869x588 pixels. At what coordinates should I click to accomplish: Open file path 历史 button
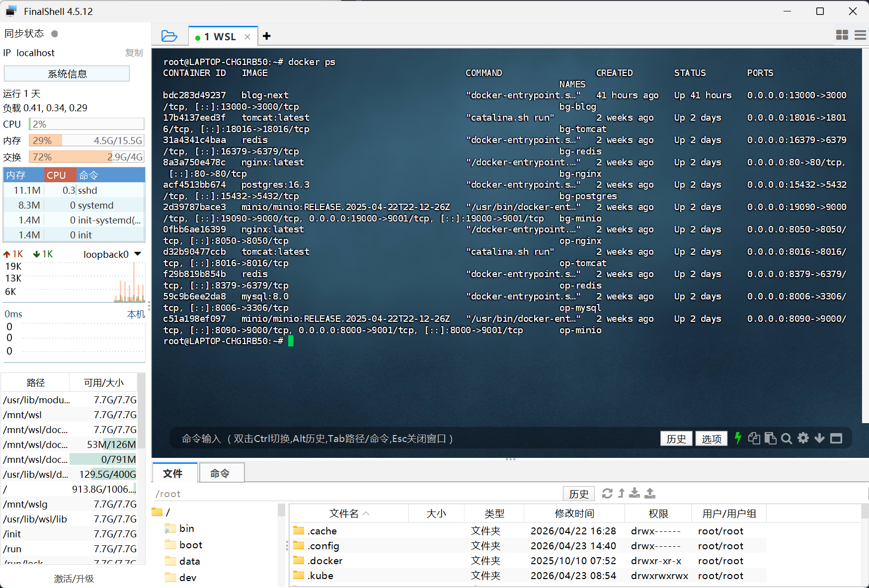click(x=578, y=494)
